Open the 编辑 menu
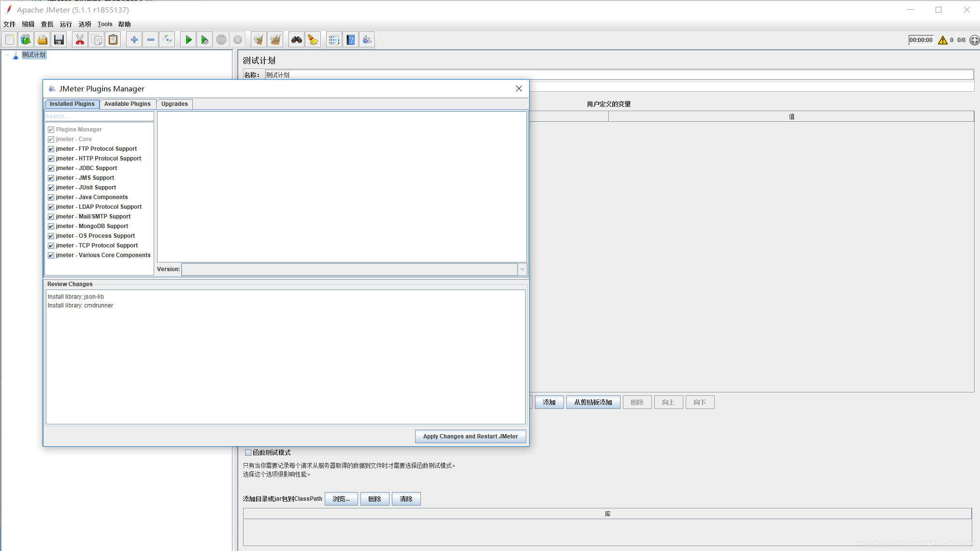The image size is (980, 551). pos(28,24)
